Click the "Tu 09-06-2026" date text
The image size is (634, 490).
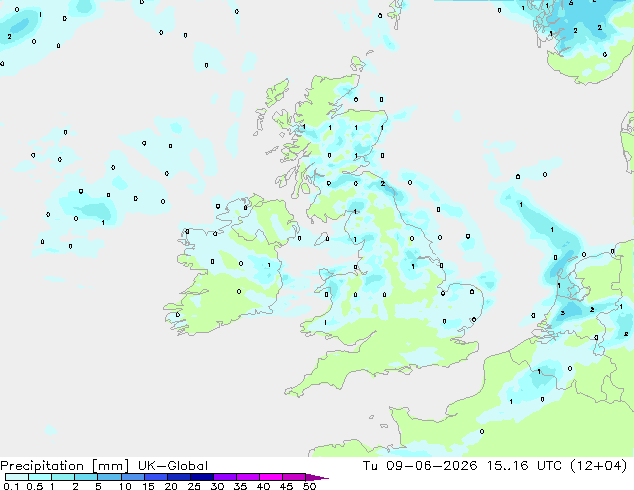(420, 466)
